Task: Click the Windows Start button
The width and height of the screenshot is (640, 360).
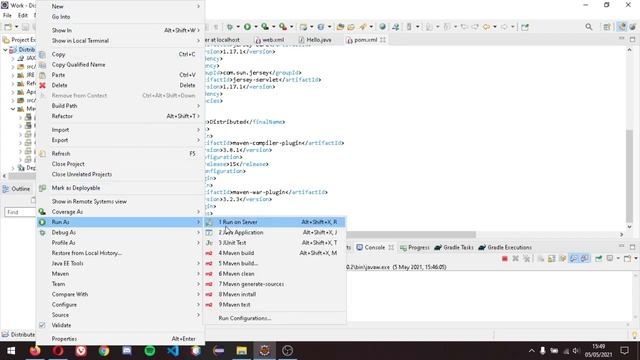Action: (x=11, y=351)
